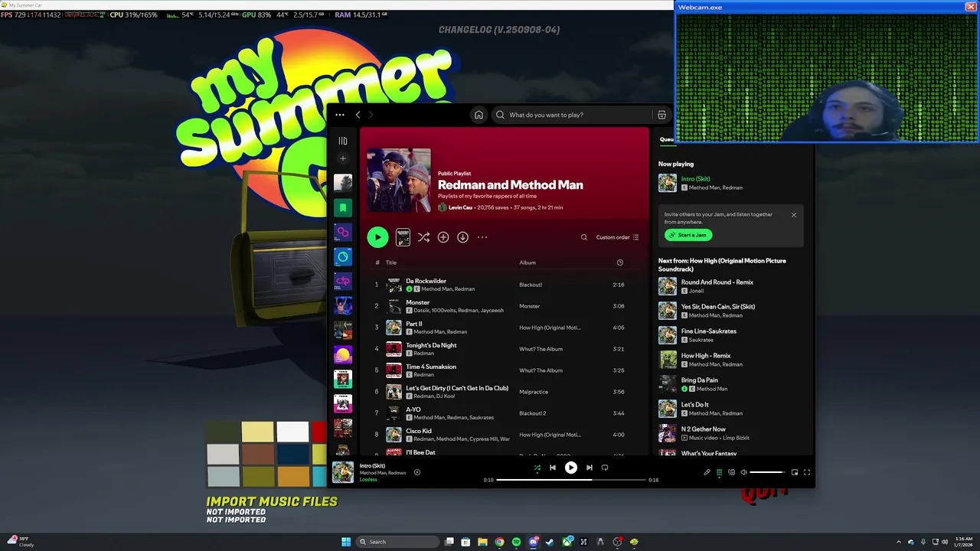The image size is (980, 551).
Task: Adjust the Spotify volume slider
Action: pyautogui.click(x=768, y=472)
